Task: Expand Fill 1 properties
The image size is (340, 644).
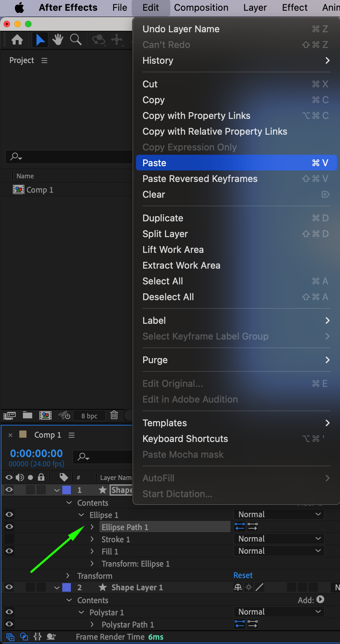Action: 92,551
